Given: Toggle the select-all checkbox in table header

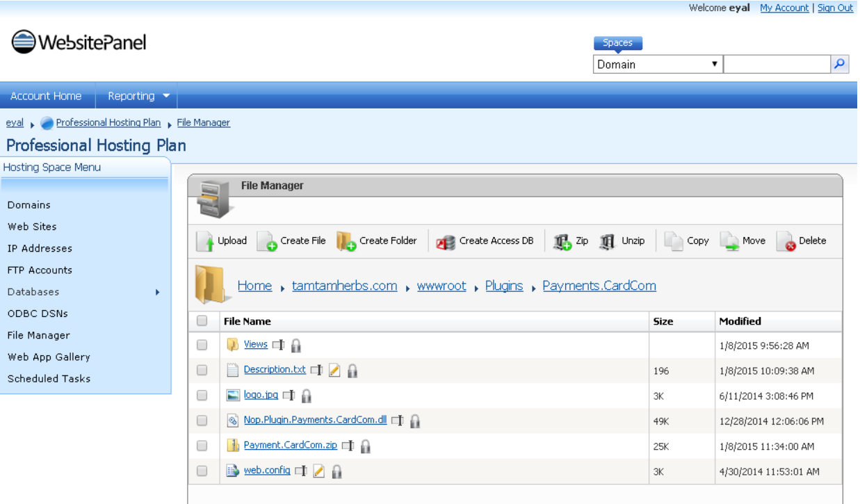Looking at the screenshot, I should (202, 321).
